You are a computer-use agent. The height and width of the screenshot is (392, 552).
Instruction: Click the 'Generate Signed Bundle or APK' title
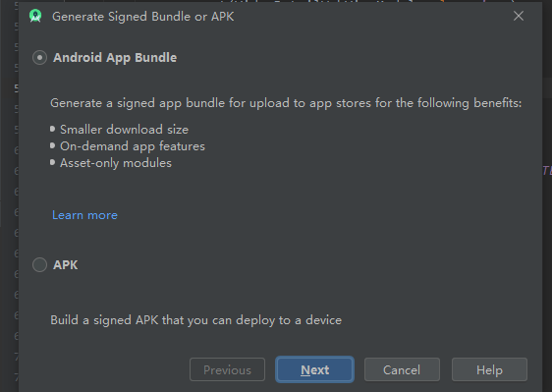coord(143,17)
